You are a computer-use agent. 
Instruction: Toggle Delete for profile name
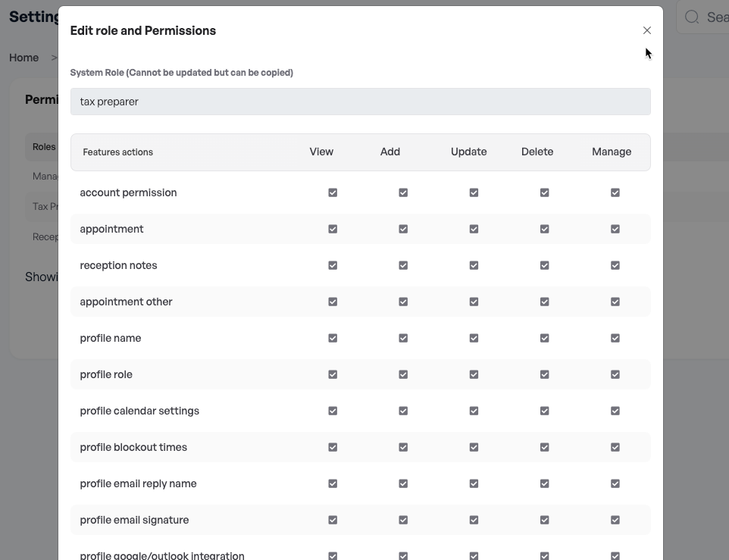coord(544,338)
